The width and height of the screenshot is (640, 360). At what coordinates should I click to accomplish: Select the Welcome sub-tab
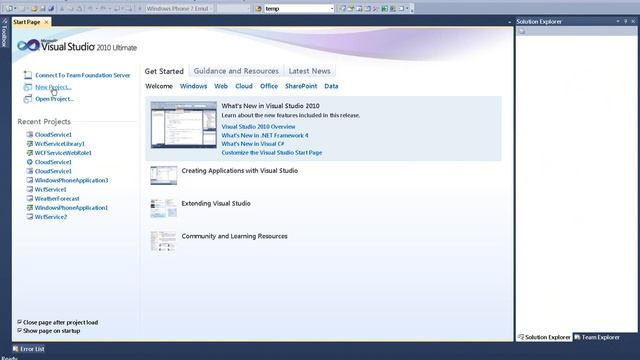coord(159,86)
